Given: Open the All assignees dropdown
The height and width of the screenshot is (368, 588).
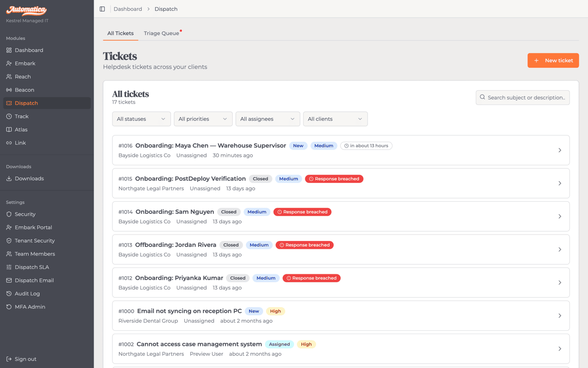Looking at the screenshot, I should coord(268,119).
